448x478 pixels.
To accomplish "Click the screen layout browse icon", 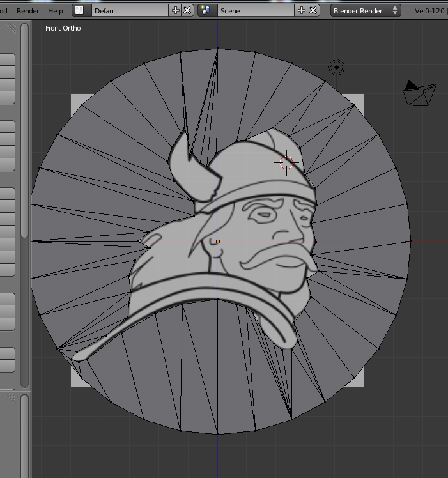I will 82,11.
